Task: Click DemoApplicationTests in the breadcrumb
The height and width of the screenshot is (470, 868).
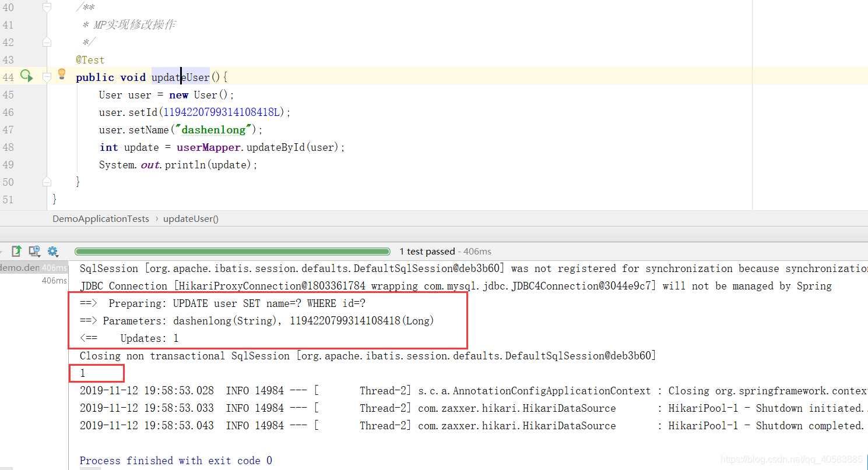Action: (101, 219)
